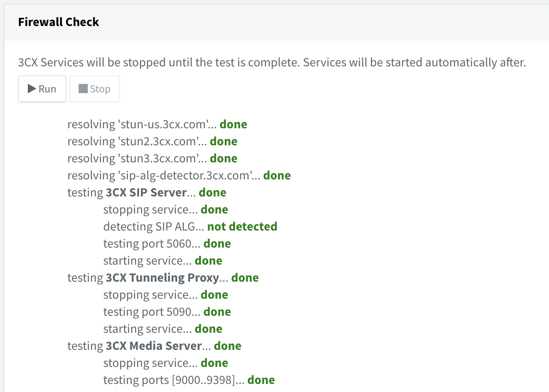Select the 'testing 3CX Tunneling Proxy' line
Screen dimensions: 549x392
tap(163, 278)
